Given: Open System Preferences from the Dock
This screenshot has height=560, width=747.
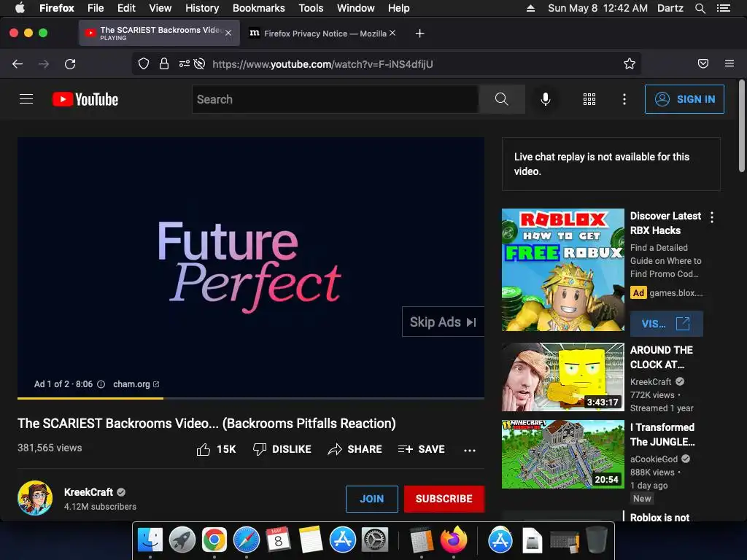Looking at the screenshot, I should (x=375, y=540).
